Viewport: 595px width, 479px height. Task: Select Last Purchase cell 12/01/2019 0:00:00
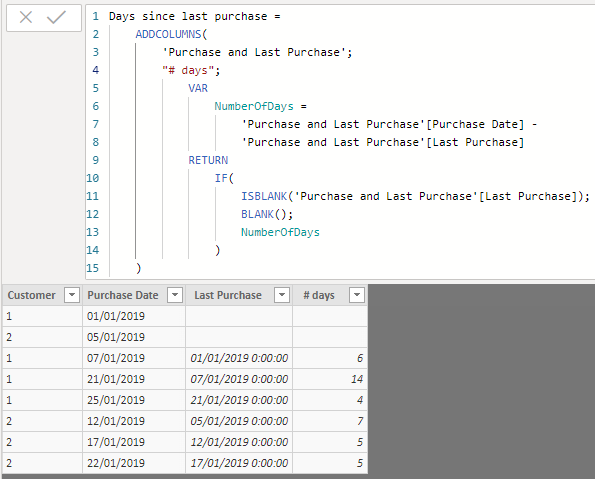(x=239, y=442)
